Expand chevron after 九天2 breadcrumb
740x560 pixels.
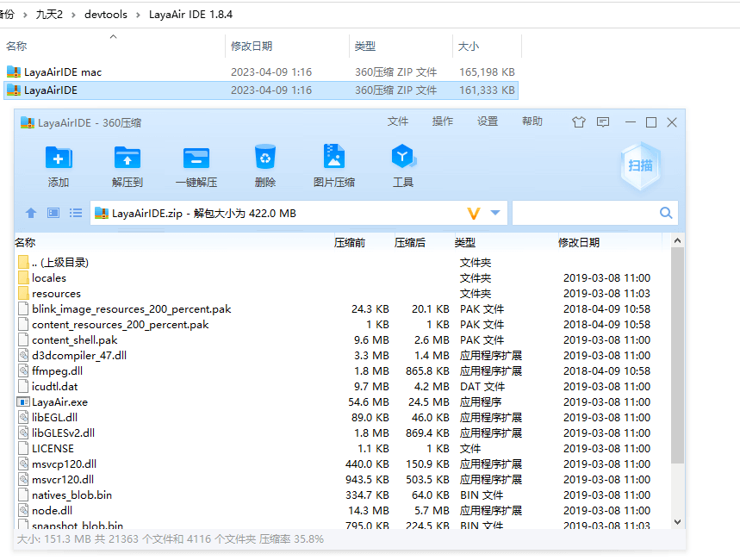(x=73, y=16)
